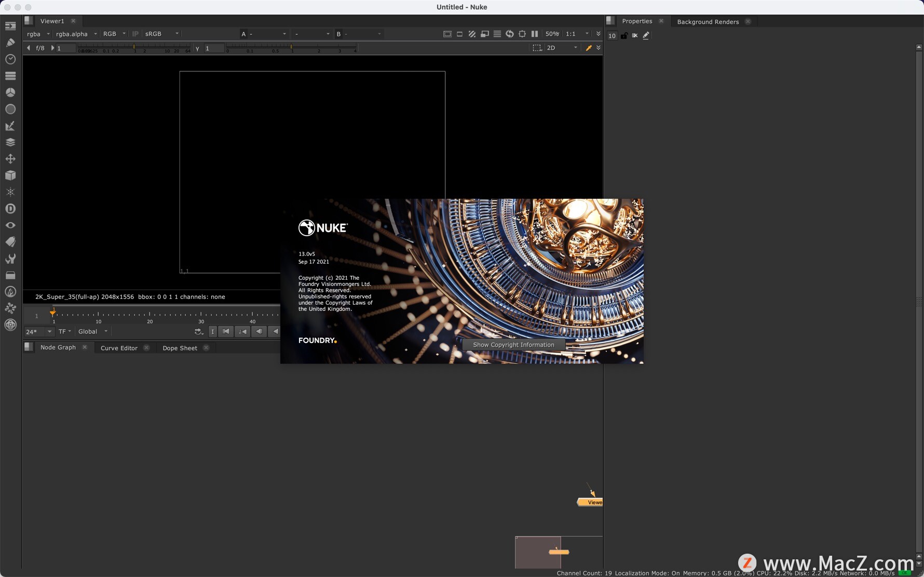
Task: Open the 3D nodes cube menu
Action: tap(10, 175)
